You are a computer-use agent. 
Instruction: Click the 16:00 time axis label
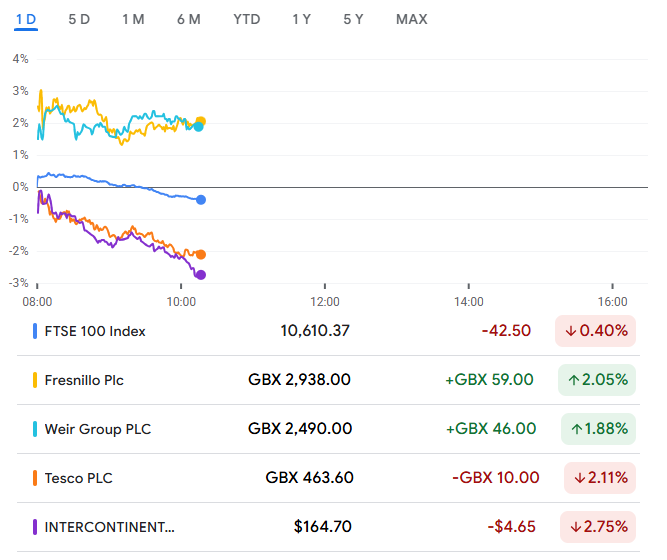(x=613, y=302)
